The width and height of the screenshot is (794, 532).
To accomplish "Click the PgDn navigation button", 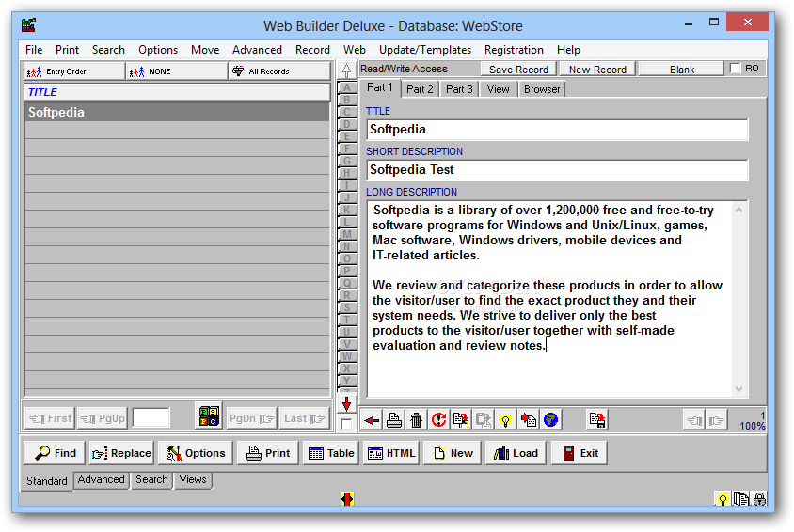I will tap(252, 418).
